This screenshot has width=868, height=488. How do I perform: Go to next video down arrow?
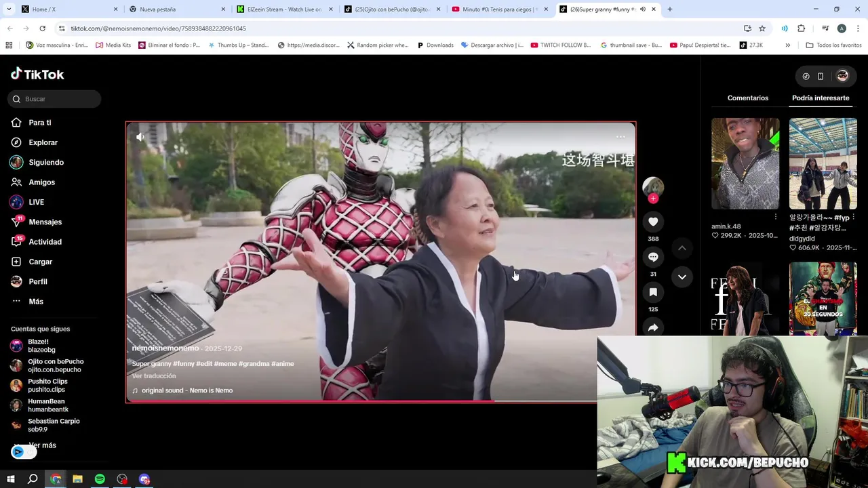pos(682,277)
